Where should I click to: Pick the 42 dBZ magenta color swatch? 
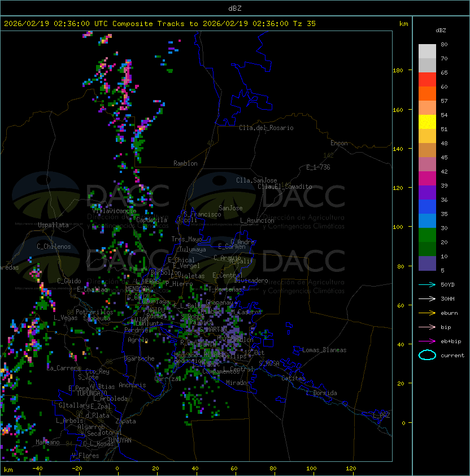pos(427,178)
